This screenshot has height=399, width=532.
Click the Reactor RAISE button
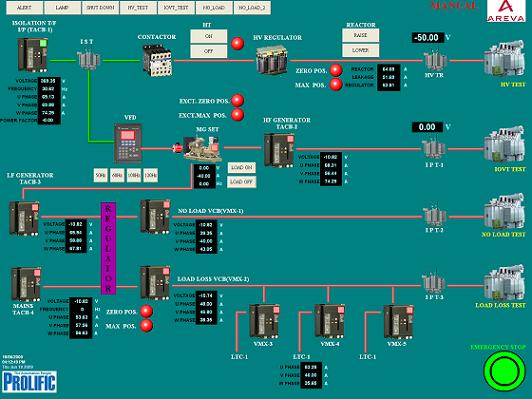pyautogui.click(x=361, y=36)
